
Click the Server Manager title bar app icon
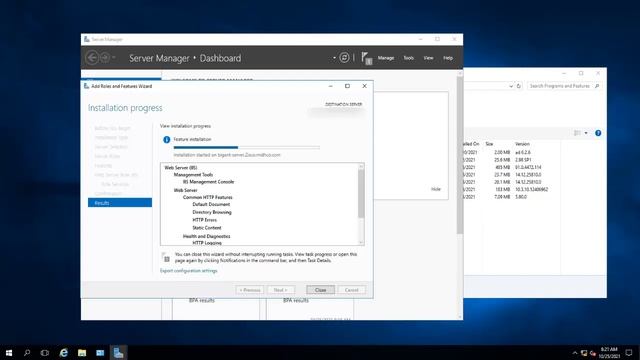click(87, 39)
